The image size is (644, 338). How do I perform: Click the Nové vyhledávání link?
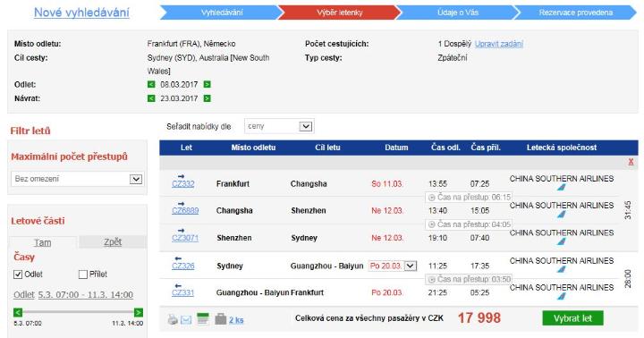point(81,13)
